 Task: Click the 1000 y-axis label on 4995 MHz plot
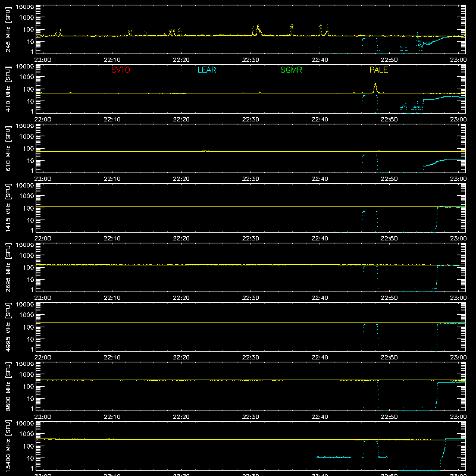27,315
